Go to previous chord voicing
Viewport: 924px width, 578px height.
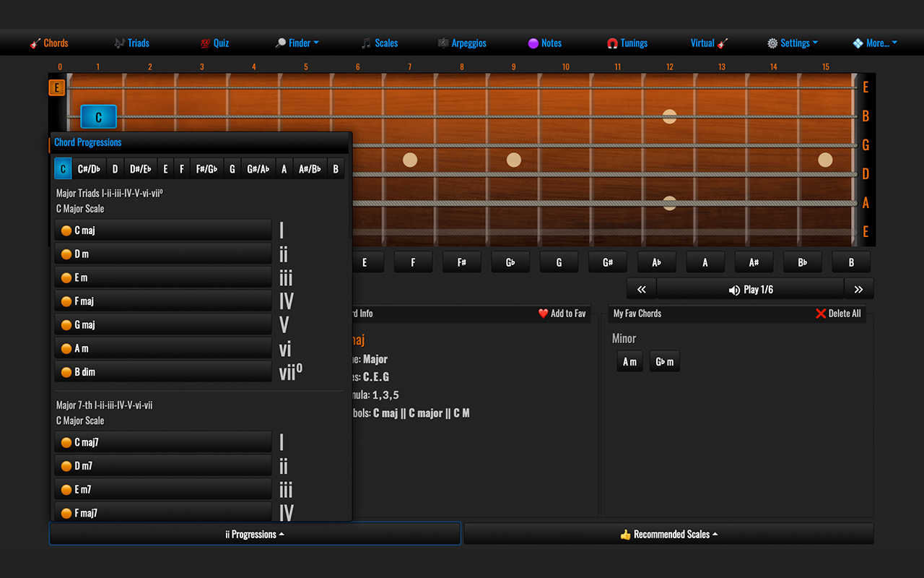(641, 289)
